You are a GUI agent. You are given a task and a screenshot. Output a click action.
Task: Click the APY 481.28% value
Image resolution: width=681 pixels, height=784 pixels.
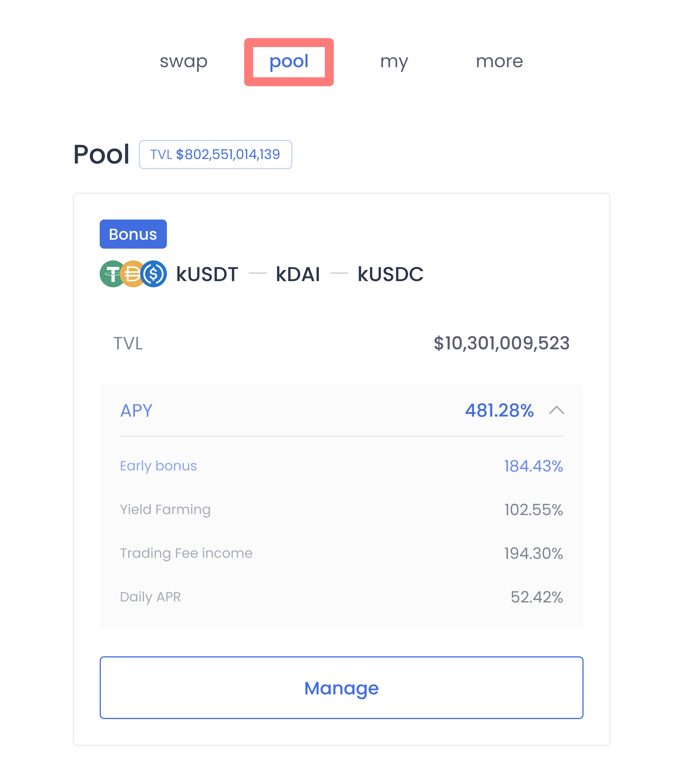[x=499, y=410]
